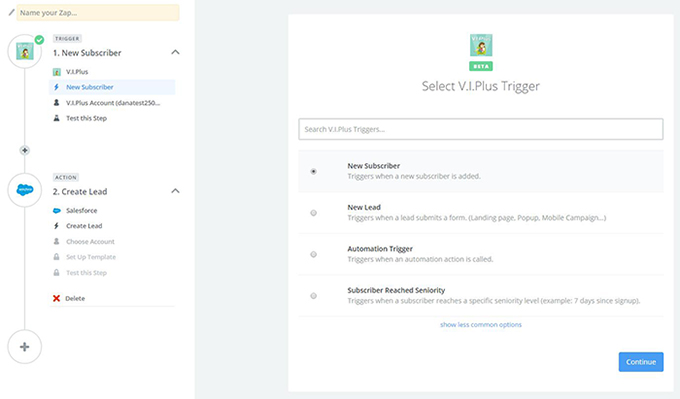The width and height of the screenshot is (680, 399).
Task: Open the Set Up Template substep
Action: 91,257
